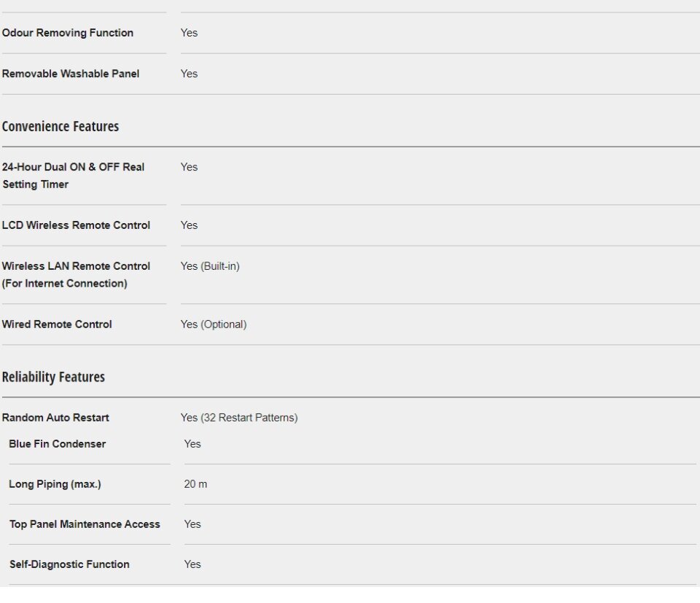Click the Top Panel Maintenance Access label

coord(85,524)
